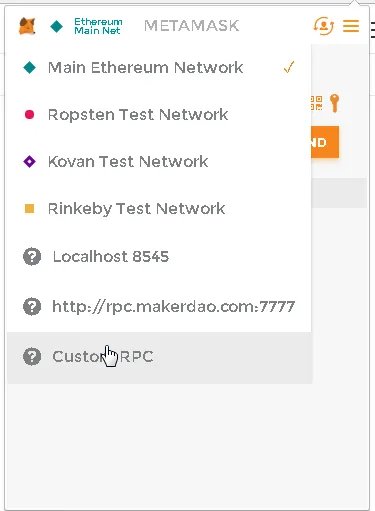This screenshot has width=375, height=511.
Task: Click the yellow Rinkeby square icon
Action: [x=29, y=209]
